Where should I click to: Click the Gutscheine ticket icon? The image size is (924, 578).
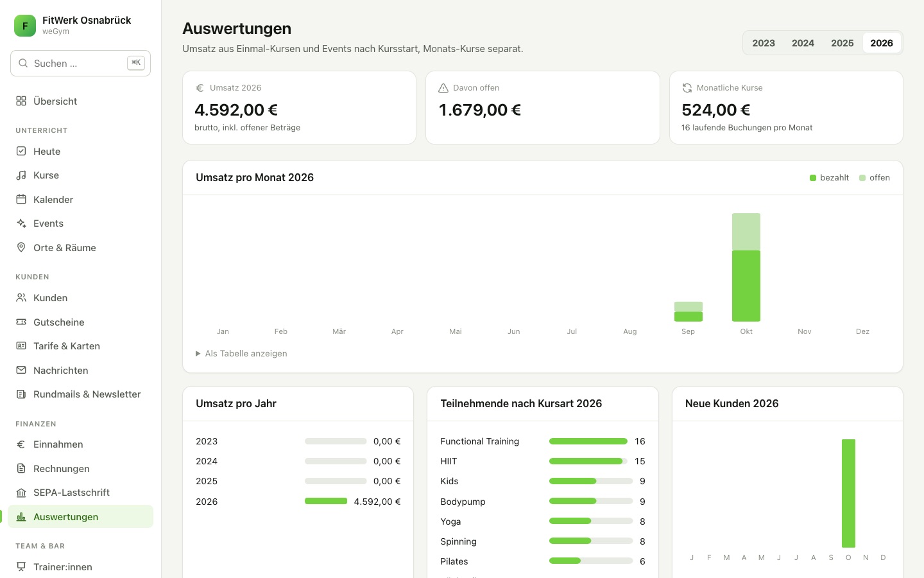click(21, 322)
